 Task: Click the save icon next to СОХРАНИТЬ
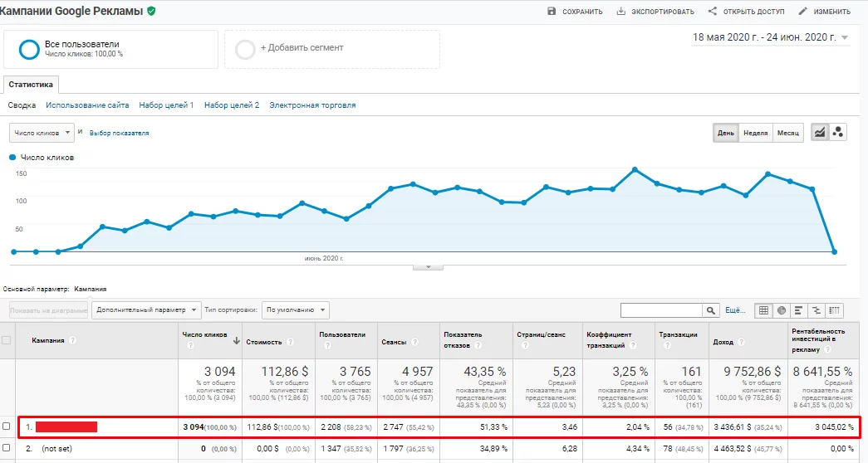(x=552, y=11)
